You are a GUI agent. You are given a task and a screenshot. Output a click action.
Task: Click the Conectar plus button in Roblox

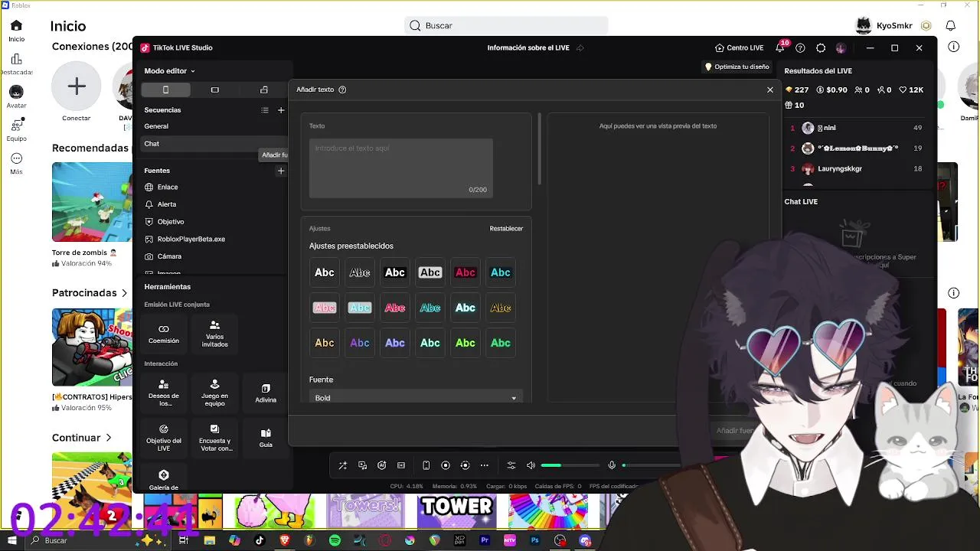click(77, 86)
